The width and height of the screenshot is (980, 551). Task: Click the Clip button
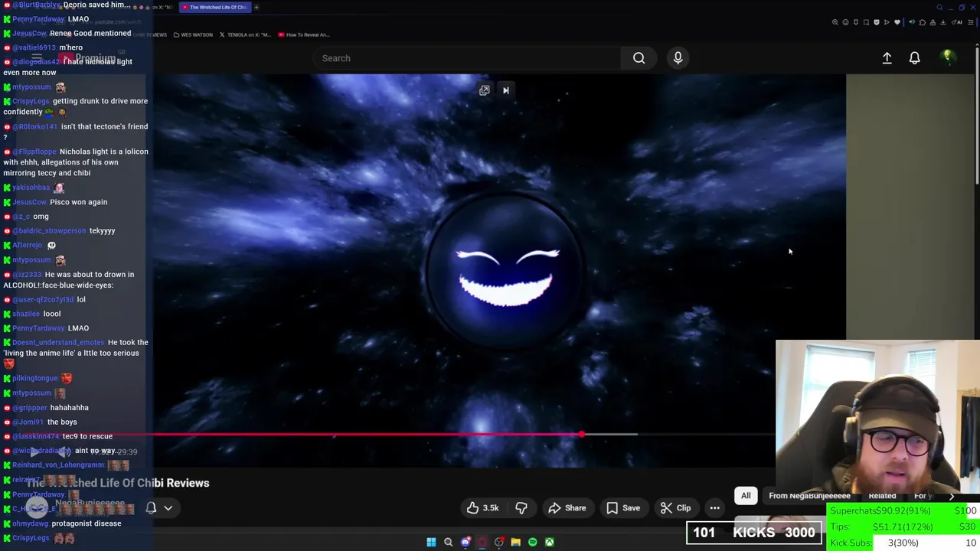(x=676, y=508)
